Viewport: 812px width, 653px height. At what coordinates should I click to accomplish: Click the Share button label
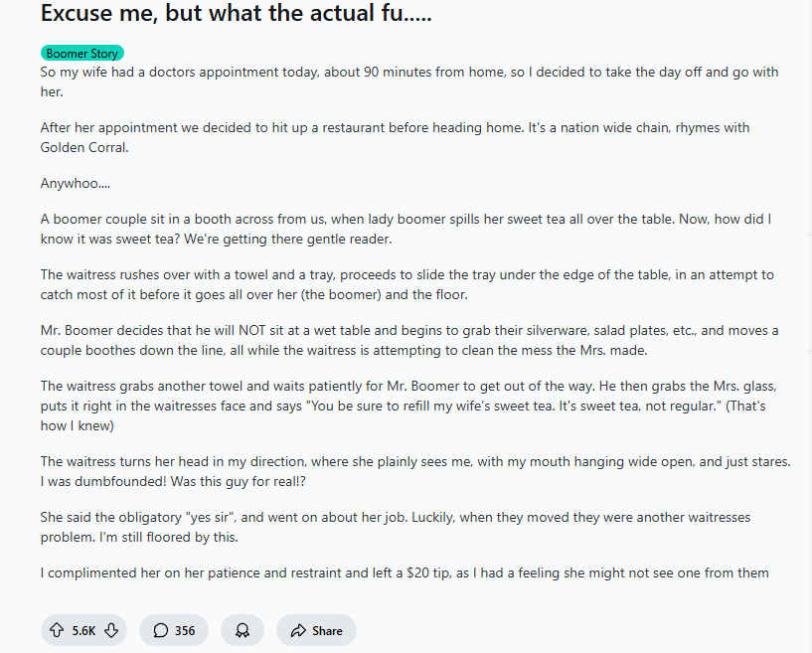pos(327,630)
